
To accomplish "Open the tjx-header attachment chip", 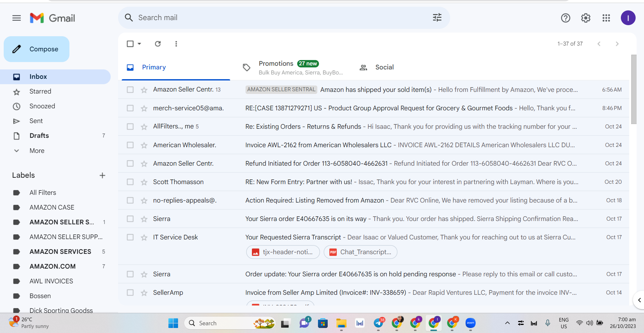I will coord(283,252).
